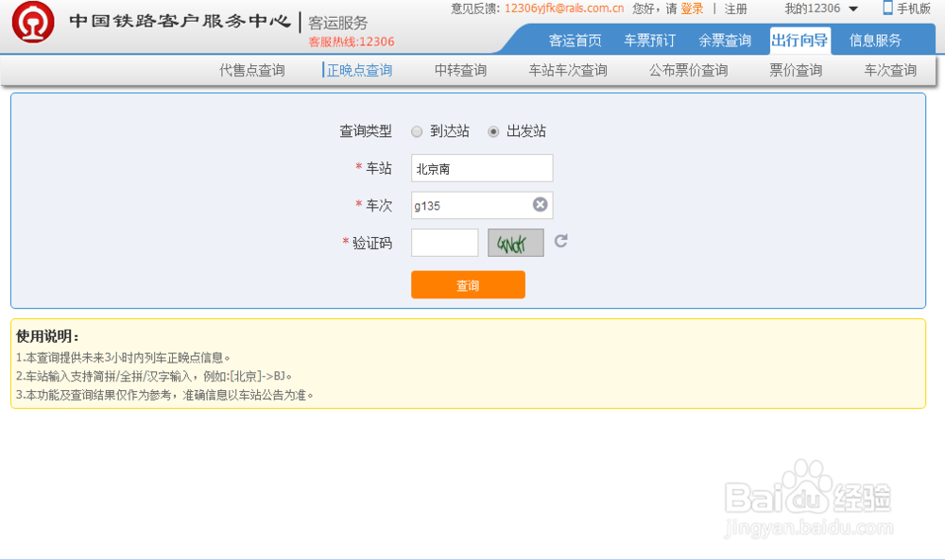This screenshot has width=945, height=560.
Task: Select 中转查询 from the sub-navigation
Action: [x=459, y=69]
